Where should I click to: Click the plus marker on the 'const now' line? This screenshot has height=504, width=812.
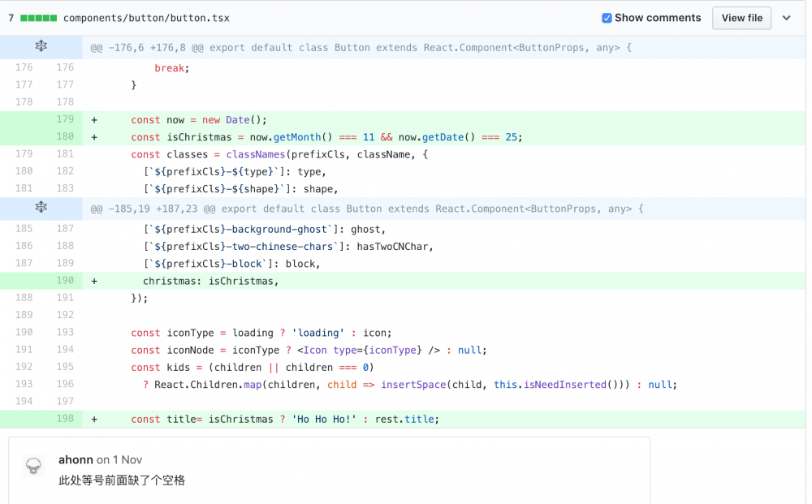pyautogui.click(x=94, y=119)
